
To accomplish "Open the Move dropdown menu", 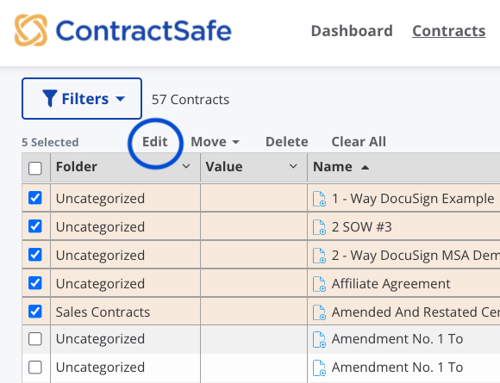I will coord(215,142).
